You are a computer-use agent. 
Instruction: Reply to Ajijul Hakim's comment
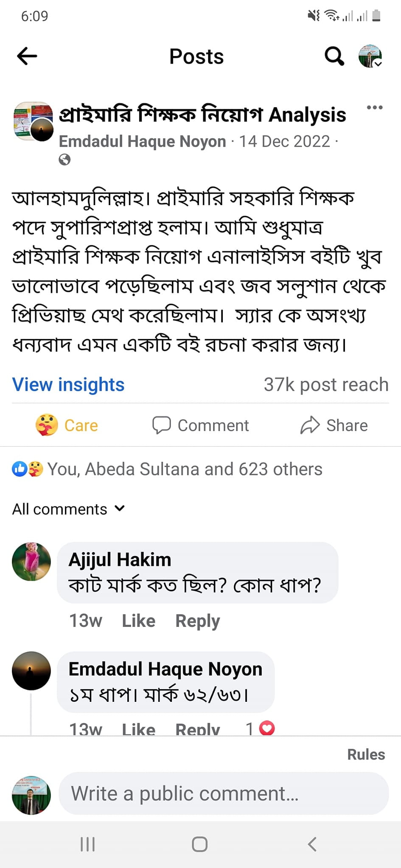coord(198,620)
